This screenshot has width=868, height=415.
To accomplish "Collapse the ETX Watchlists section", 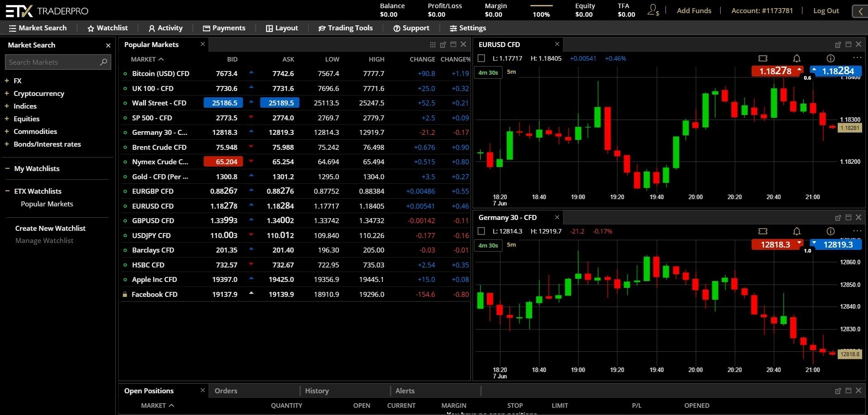I will [7, 191].
